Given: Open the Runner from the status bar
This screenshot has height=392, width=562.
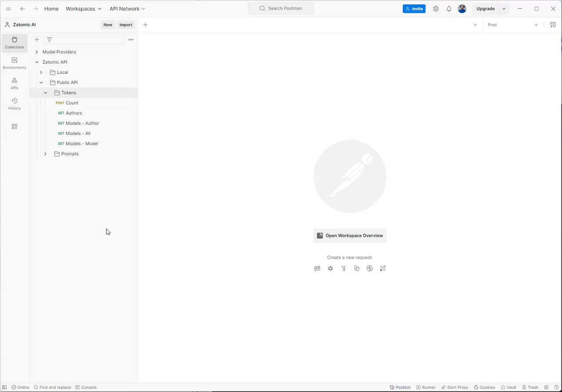Looking at the screenshot, I should 426,387.
